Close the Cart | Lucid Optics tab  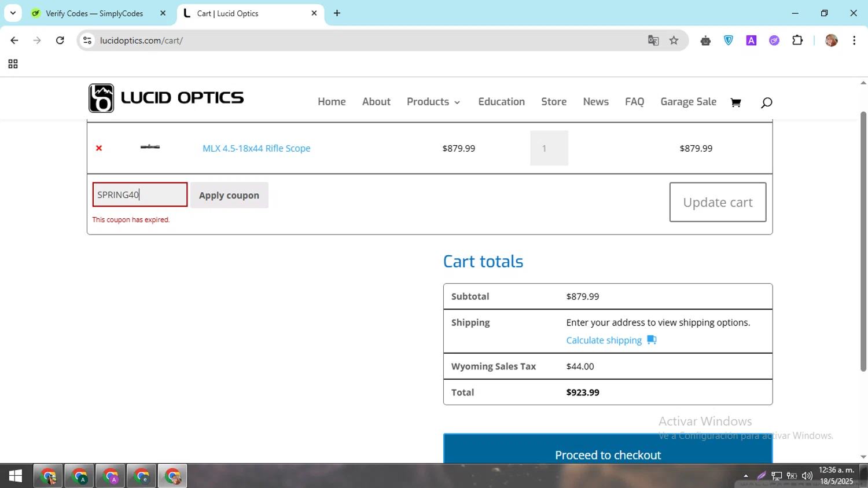pos(314,13)
